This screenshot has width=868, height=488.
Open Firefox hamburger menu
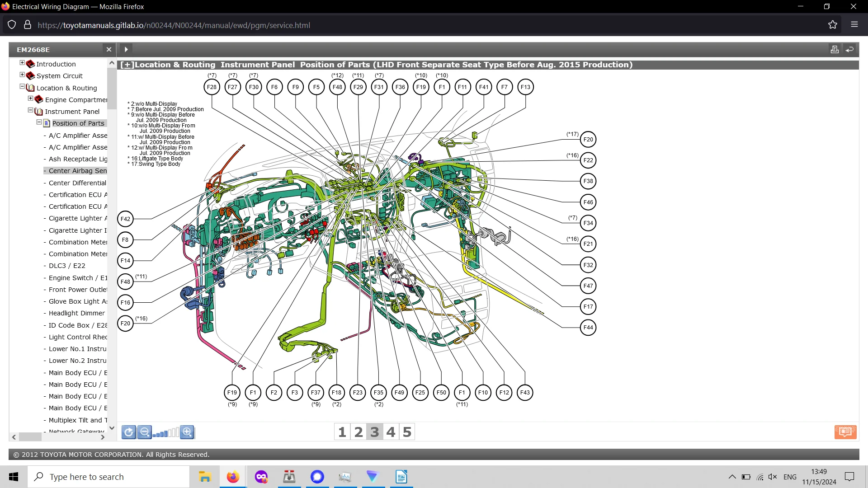[854, 24]
